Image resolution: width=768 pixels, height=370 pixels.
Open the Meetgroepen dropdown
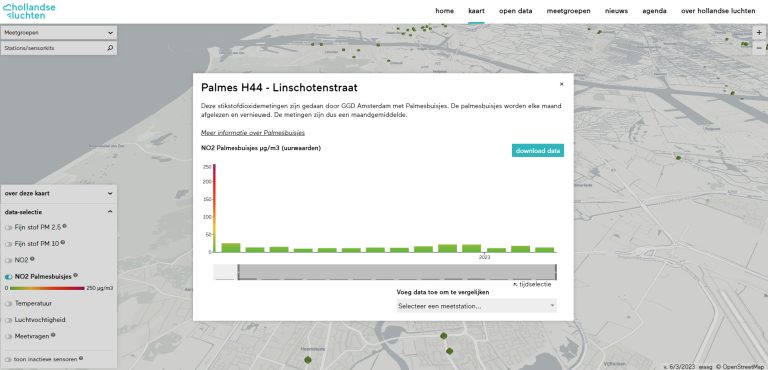pos(59,33)
